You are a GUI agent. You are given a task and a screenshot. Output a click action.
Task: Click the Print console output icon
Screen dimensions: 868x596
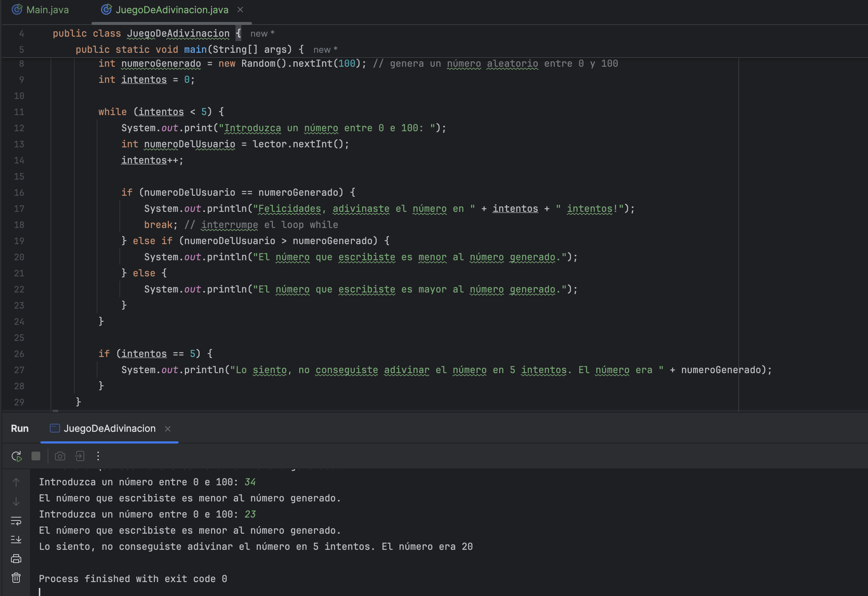(x=16, y=559)
